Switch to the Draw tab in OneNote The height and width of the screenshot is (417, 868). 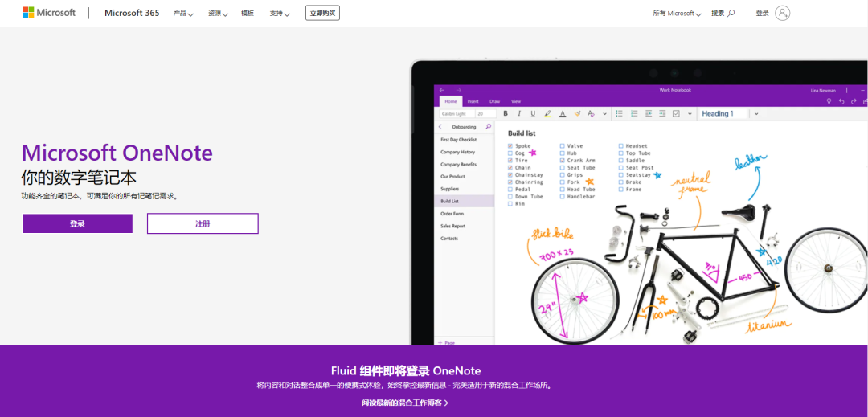pos(494,101)
